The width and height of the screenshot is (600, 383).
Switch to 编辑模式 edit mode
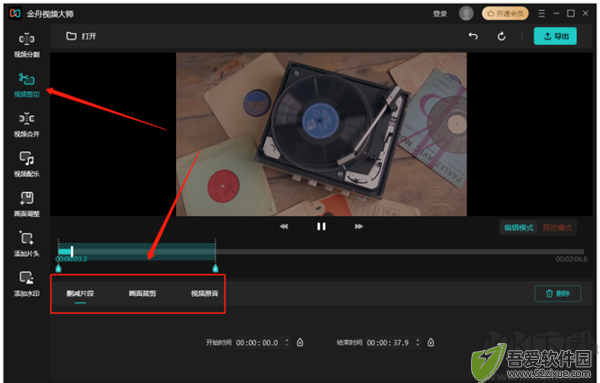pyautogui.click(x=518, y=228)
